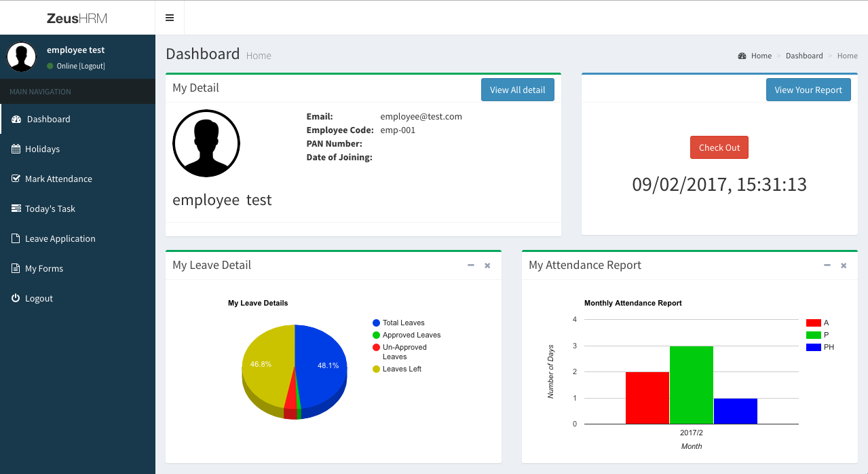Screen dimensions: 868x474
Task: Click the Home breadcrumb link
Action: (761, 56)
